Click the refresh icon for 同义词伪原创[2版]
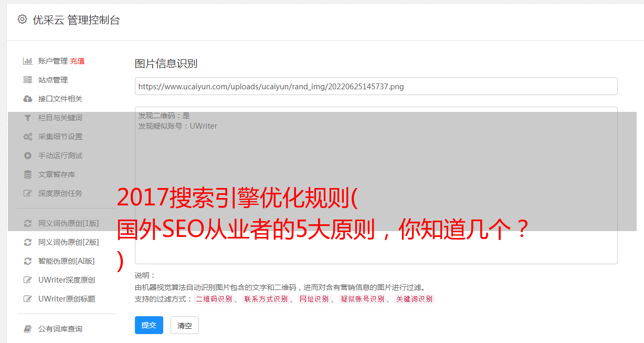Image resolution: width=644 pixels, height=343 pixels. [28, 242]
